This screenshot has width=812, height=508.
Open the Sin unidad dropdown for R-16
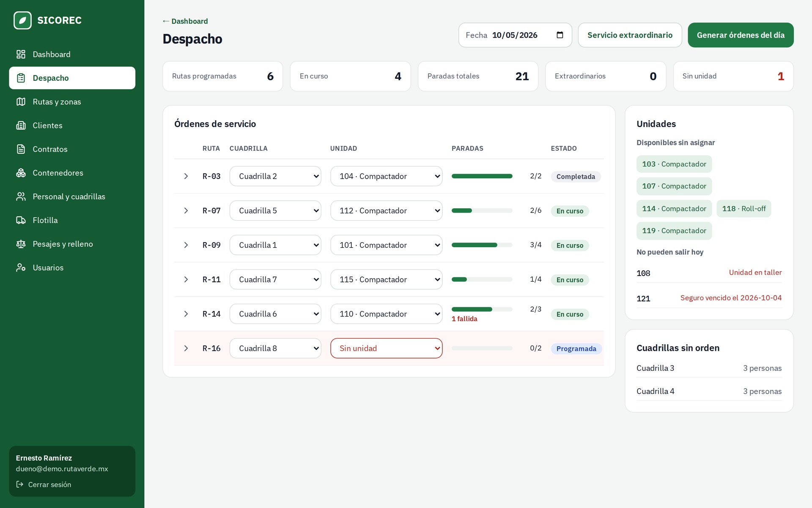386,348
